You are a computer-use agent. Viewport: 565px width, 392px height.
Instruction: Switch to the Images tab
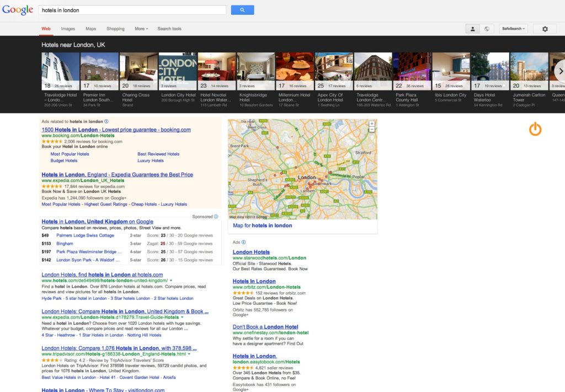[68, 29]
